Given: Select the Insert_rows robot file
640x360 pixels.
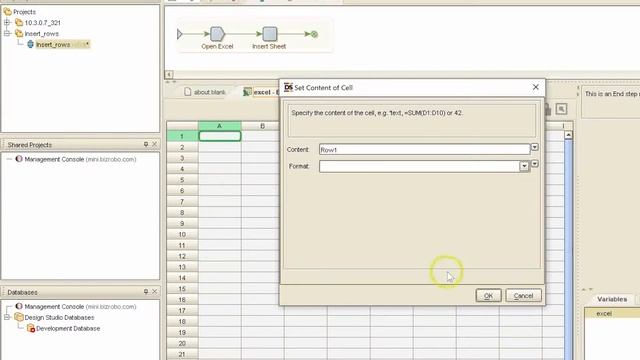Looking at the screenshot, I should [53, 44].
